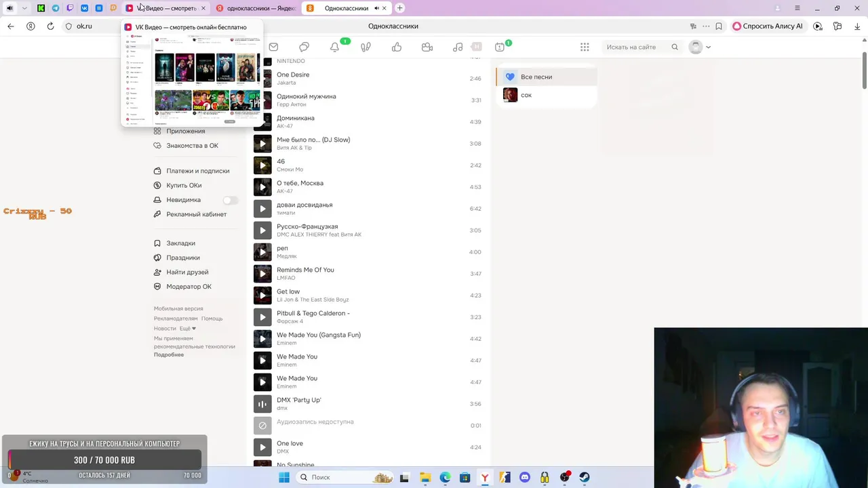Pause music with mini player button
The height and width of the screenshot is (488, 868).
(477, 47)
